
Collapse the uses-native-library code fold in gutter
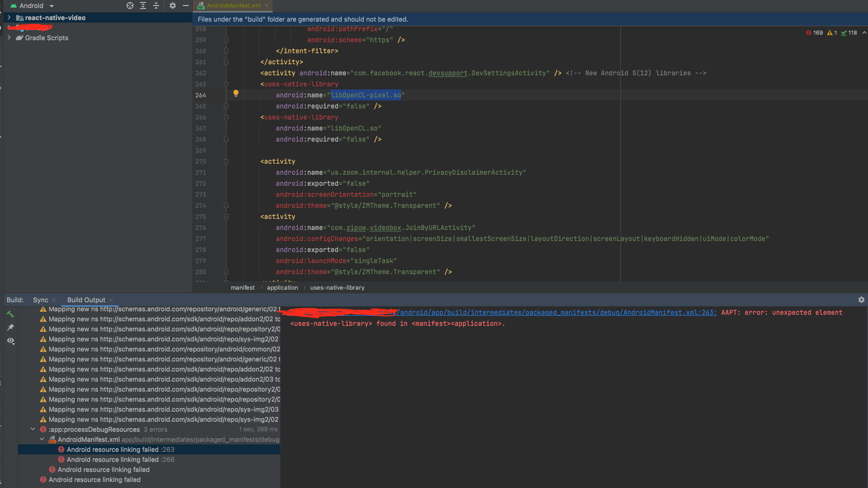tap(225, 84)
